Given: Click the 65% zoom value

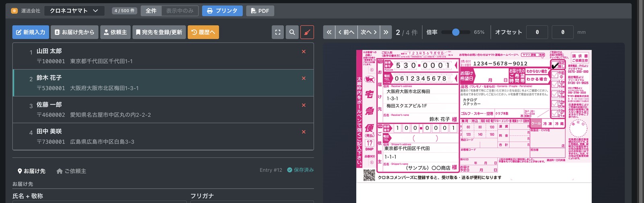Looking at the screenshot, I should coord(479,32).
